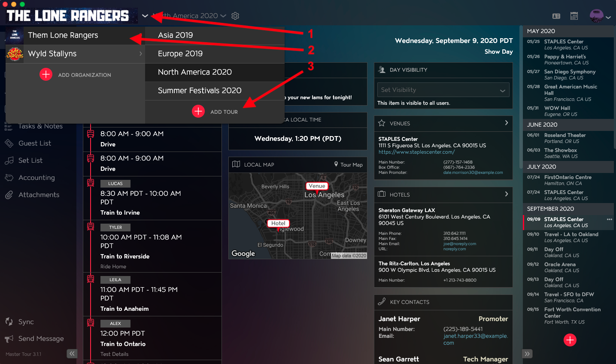The height and width of the screenshot is (364, 616).
Task: Click the Venues star icon
Action: point(382,123)
